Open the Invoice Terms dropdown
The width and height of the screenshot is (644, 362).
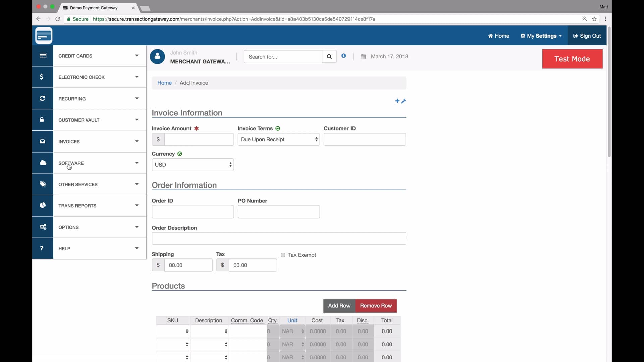click(x=279, y=139)
